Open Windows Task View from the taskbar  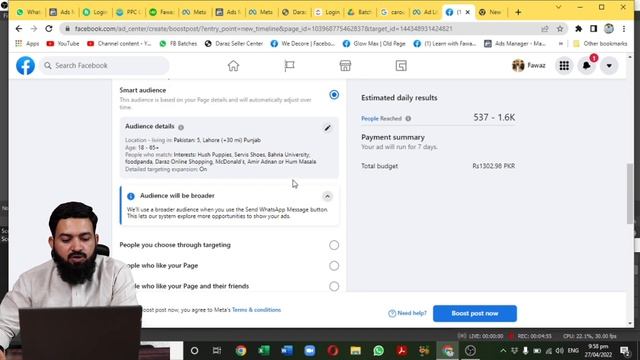tap(217, 351)
